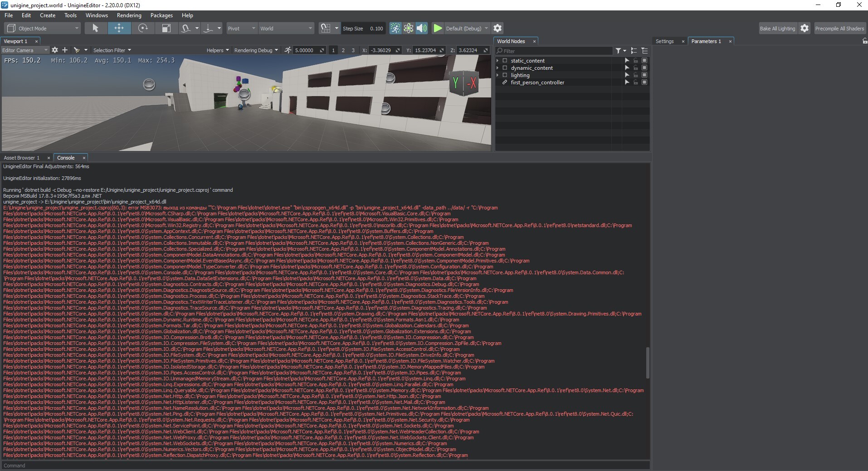Switch to the Asset Browser 1 tab

22,158
